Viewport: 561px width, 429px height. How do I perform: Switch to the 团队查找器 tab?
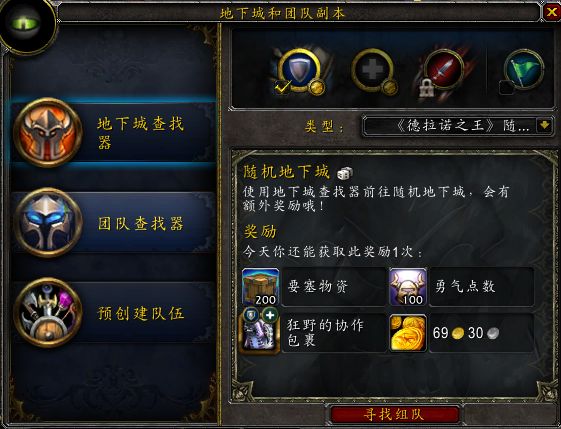click(x=114, y=223)
